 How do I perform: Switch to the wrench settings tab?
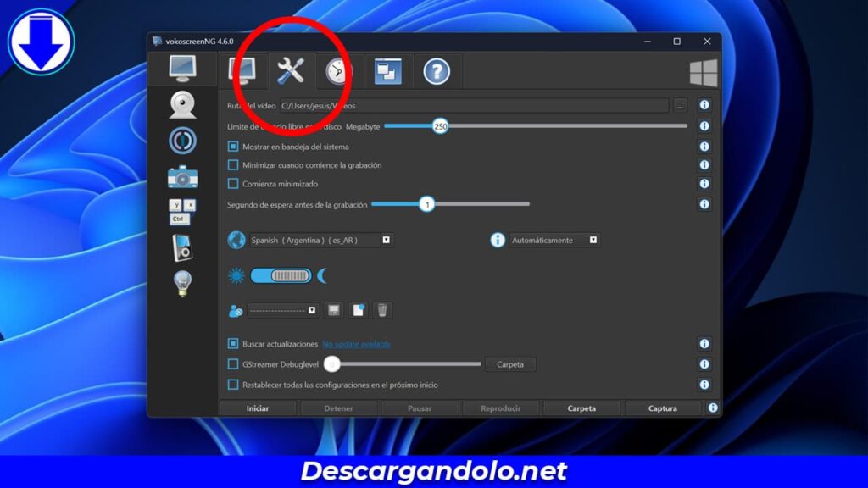coord(291,72)
